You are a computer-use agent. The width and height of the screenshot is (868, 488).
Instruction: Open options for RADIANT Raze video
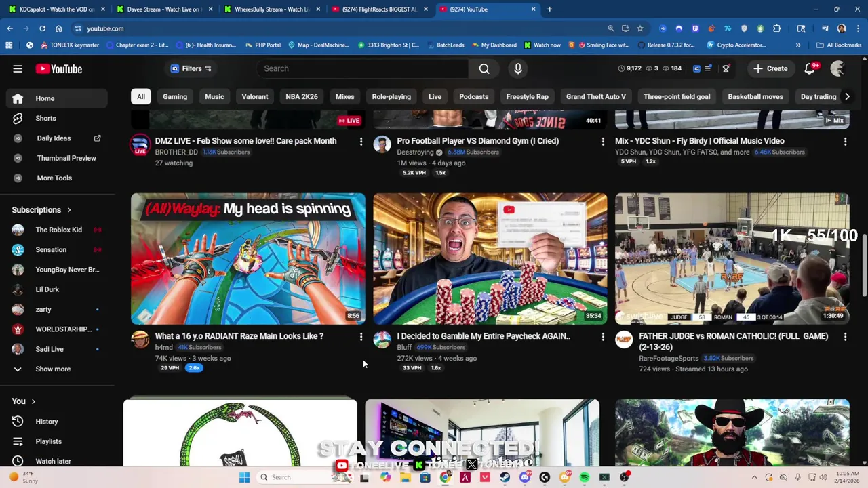click(361, 337)
